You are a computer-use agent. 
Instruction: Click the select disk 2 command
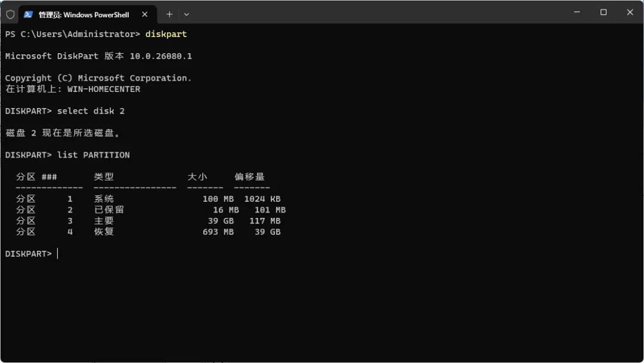click(91, 111)
